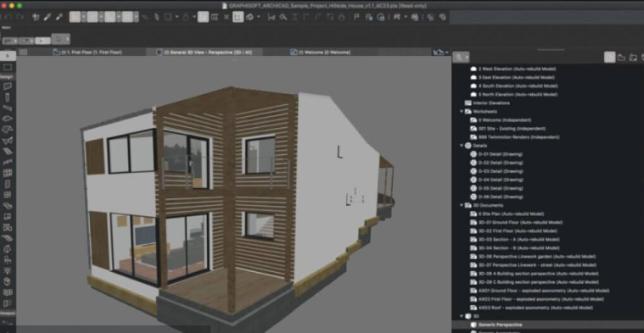644x333 pixels.
Task: Click the padlock lock icon in toolbar
Action: pos(186,17)
